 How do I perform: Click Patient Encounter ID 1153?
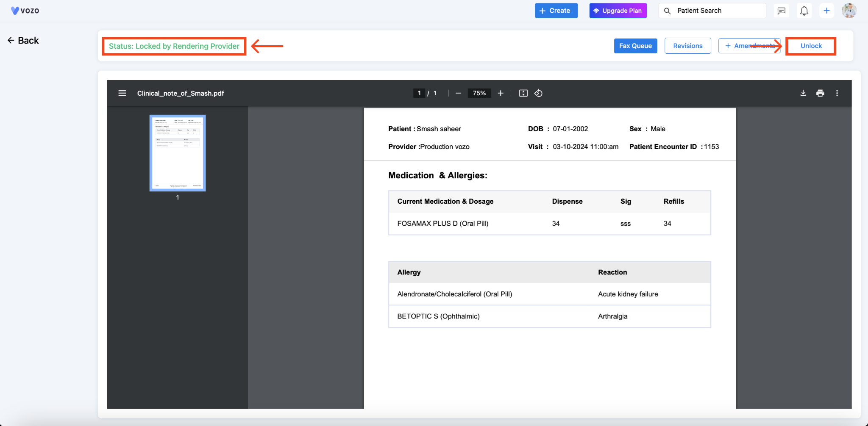pyautogui.click(x=712, y=147)
